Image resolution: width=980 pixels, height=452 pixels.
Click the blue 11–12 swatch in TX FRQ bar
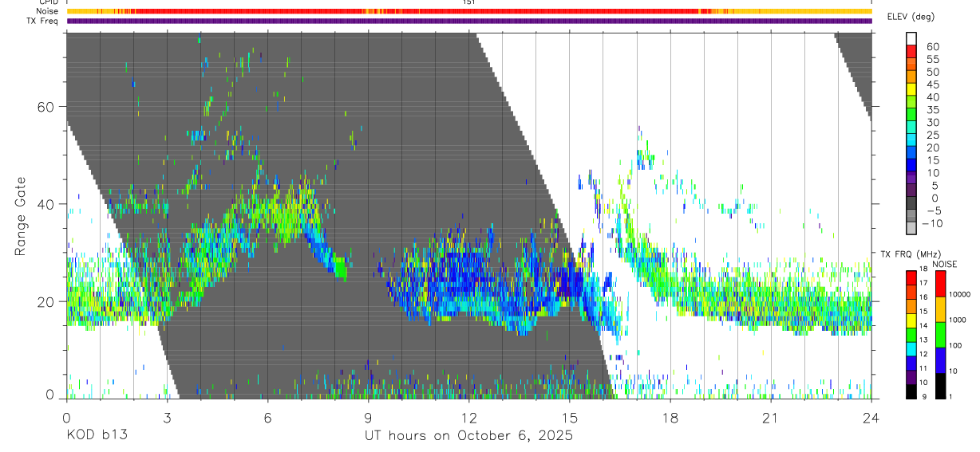[911, 363]
